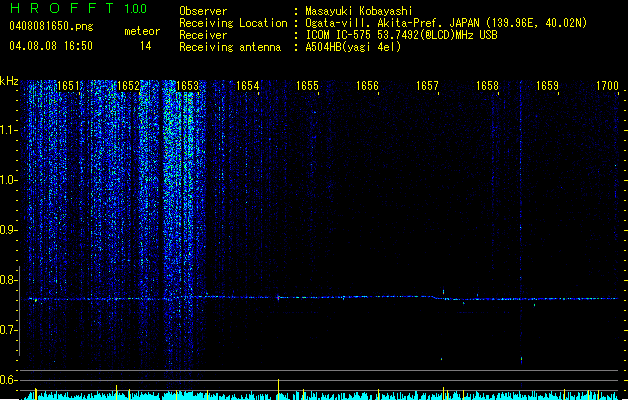
Task: Click the 1.1 kHz axis label
Action: (7, 130)
